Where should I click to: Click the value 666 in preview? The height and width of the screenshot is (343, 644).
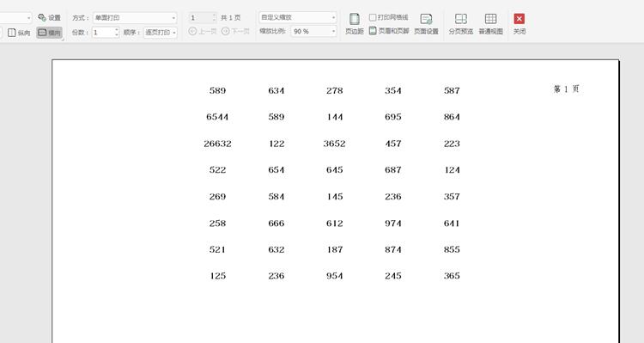tap(276, 224)
